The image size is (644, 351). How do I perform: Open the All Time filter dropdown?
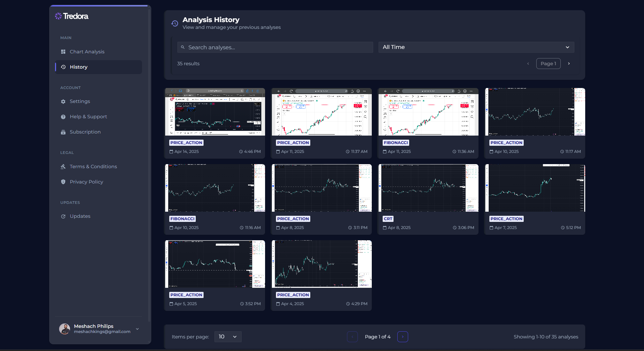(476, 47)
